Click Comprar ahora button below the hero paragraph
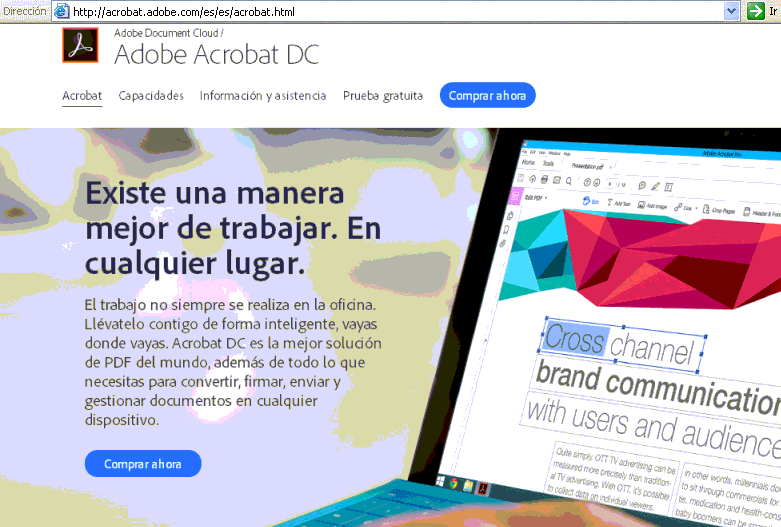 143,464
